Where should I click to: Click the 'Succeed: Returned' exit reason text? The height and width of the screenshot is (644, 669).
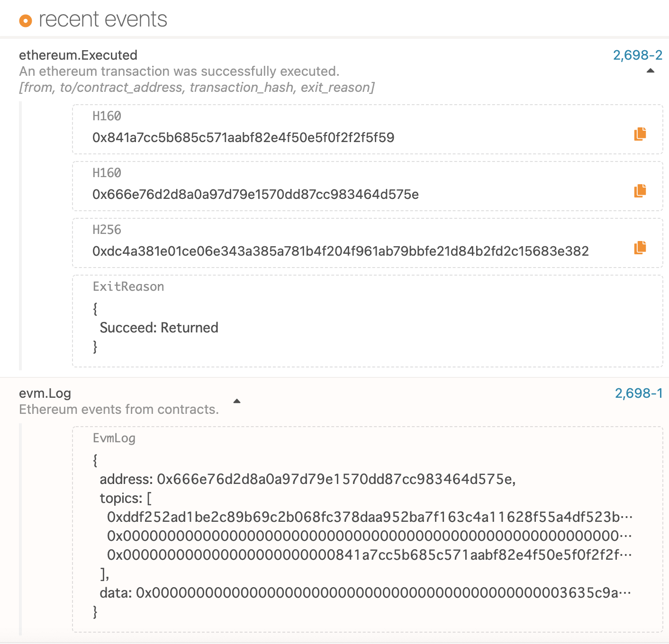tap(159, 328)
